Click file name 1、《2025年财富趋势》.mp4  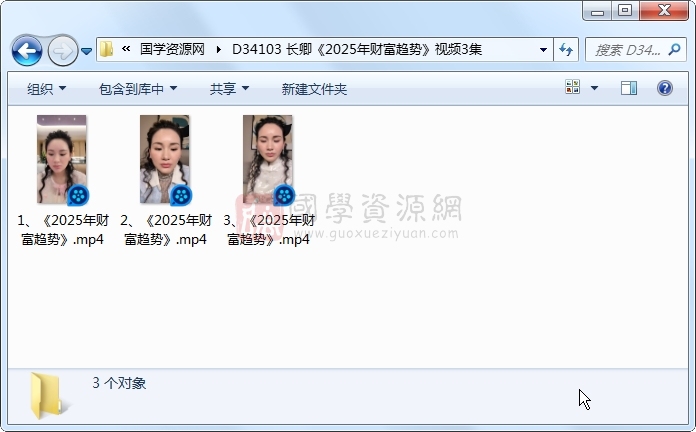click(63, 230)
